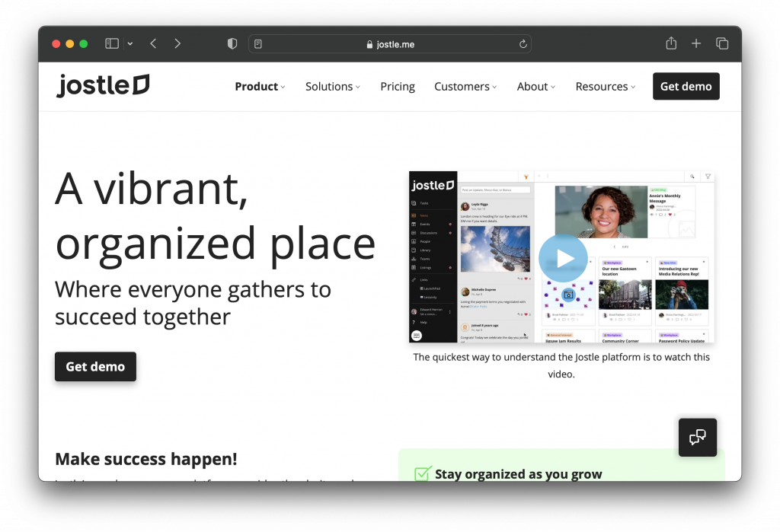Go to the Pricing page
Viewport: 780px width, 532px height.
coord(398,87)
